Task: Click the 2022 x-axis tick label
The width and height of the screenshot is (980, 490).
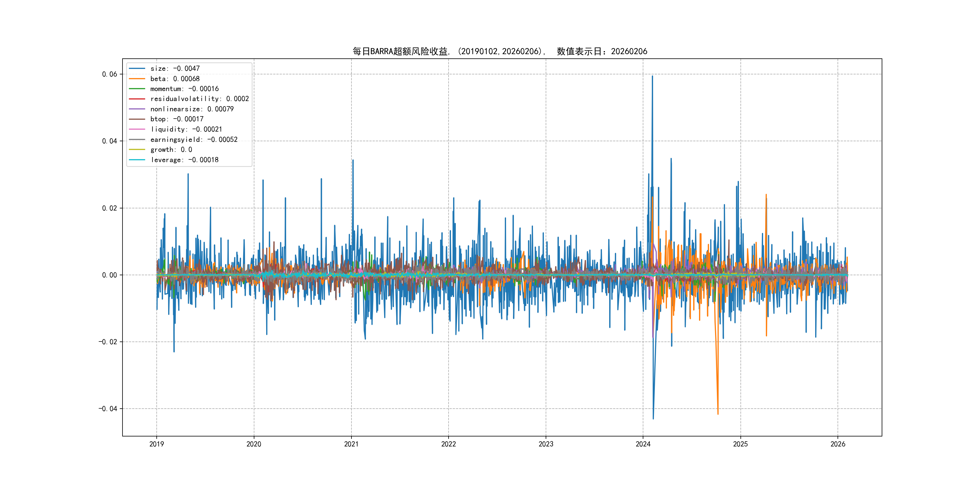Action: coord(448,444)
